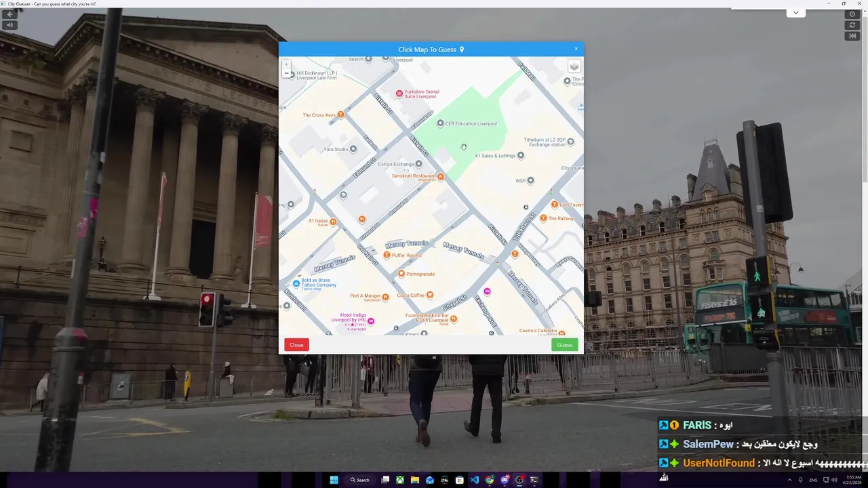Toggle game sound with speaker icon
This screenshot has width=868, height=488.
click(9, 25)
